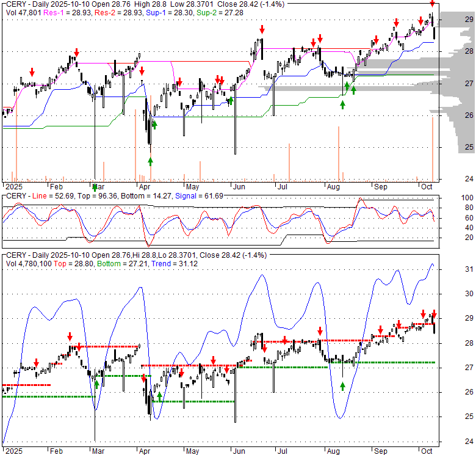Click the red arrow above February in bottom chart

(x=70, y=337)
